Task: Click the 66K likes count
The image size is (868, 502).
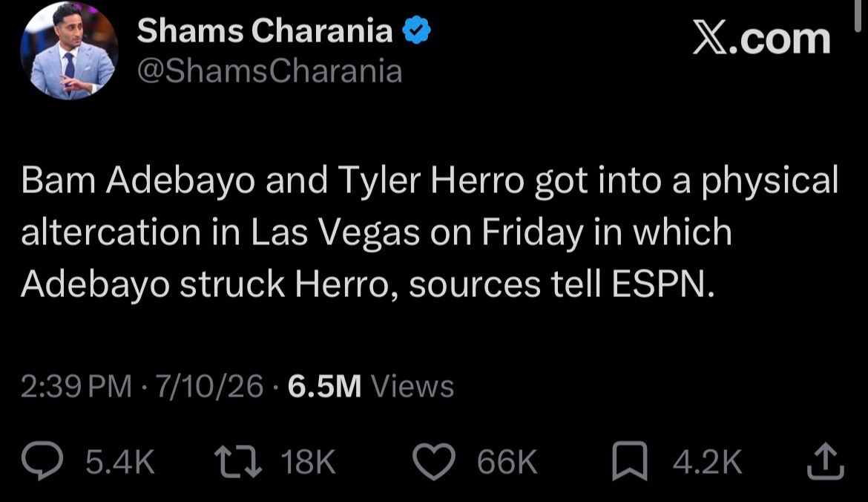Action: click(507, 462)
